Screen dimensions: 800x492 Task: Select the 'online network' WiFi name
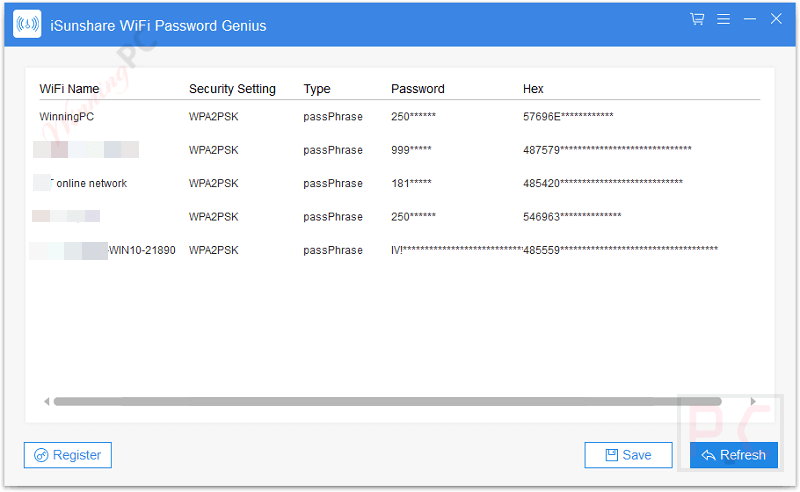[92, 183]
